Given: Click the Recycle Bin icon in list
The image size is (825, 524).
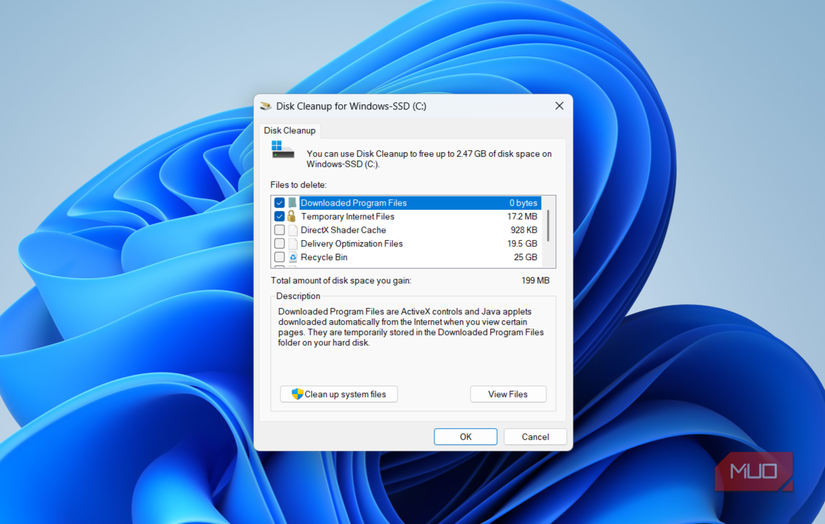Looking at the screenshot, I should [x=293, y=257].
